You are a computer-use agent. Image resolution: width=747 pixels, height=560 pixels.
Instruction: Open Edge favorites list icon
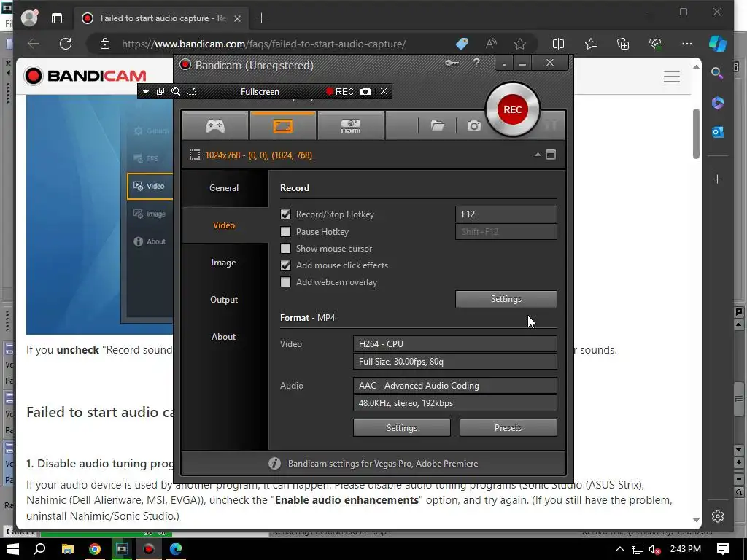(x=591, y=44)
